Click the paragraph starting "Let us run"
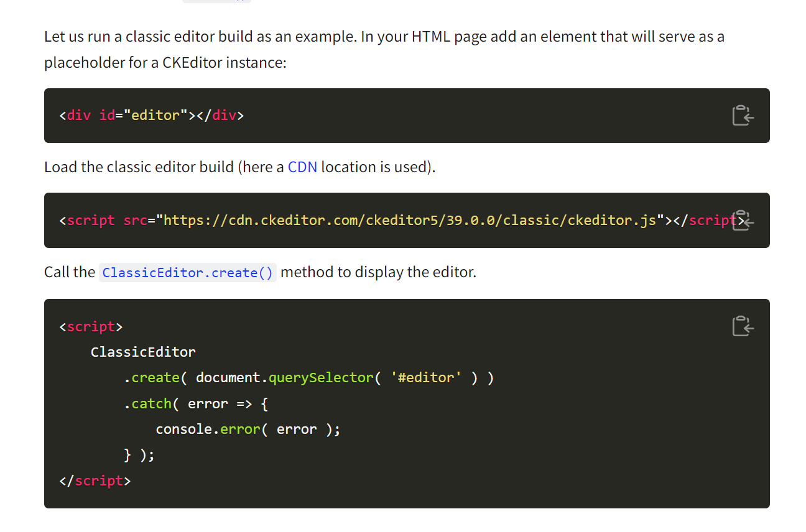The height and width of the screenshot is (532, 806). click(384, 50)
